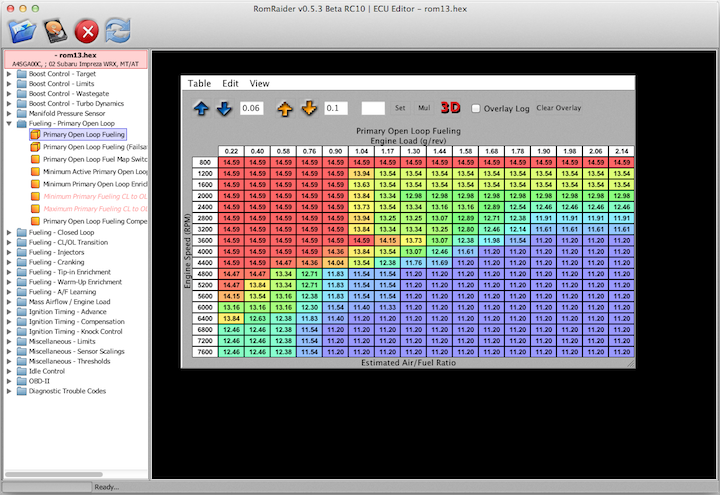Click the red Close ROM icon
This screenshot has height=495, width=720.
tap(87, 30)
